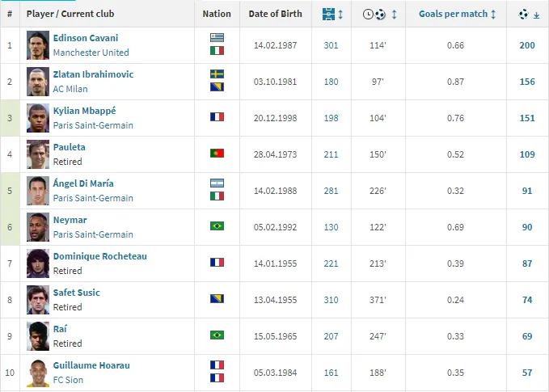Click the Uruguay flag beside Edinson Cavani
The height and width of the screenshot is (392, 549).
[217, 37]
